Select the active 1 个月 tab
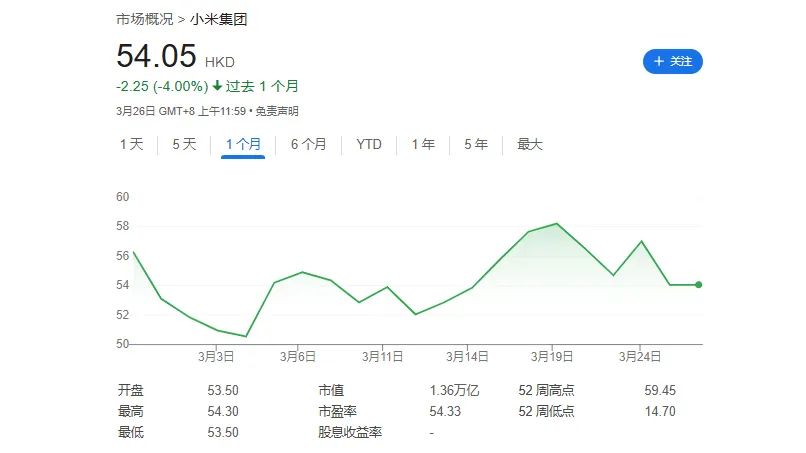The height and width of the screenshot is (453, 806). coord(243,144)
